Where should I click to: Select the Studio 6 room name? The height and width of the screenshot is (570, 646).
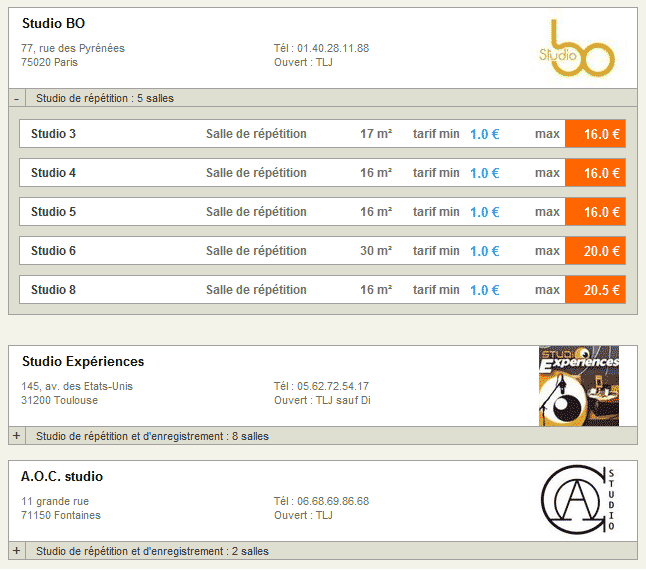tap(54, 251)
